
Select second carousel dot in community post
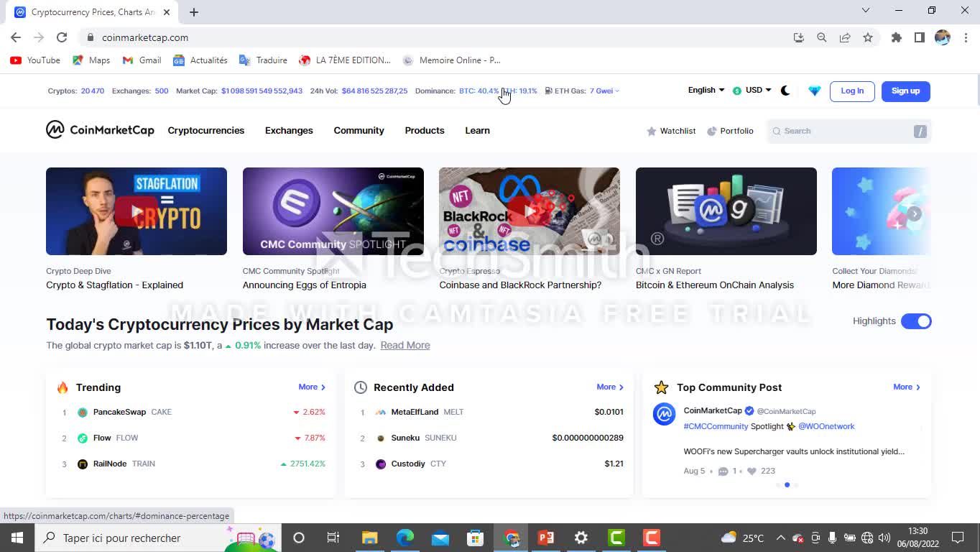point(787,485)
